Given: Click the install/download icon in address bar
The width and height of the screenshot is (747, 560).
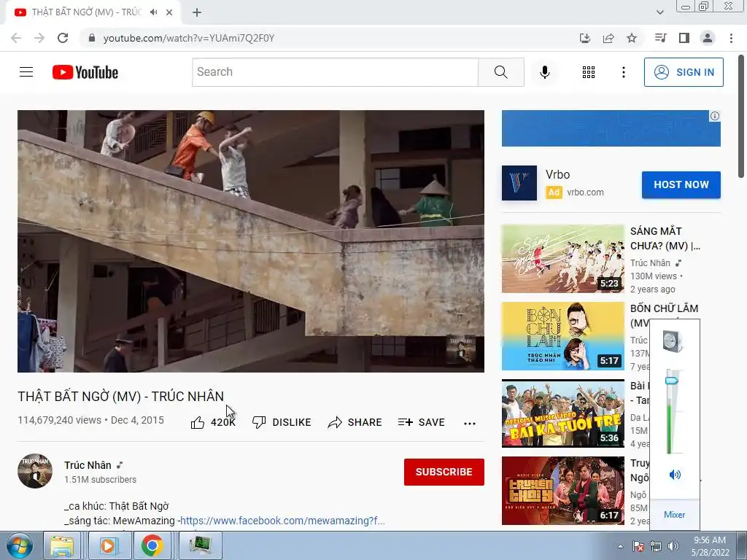Looking at the screenshot, I should (585, 38).
